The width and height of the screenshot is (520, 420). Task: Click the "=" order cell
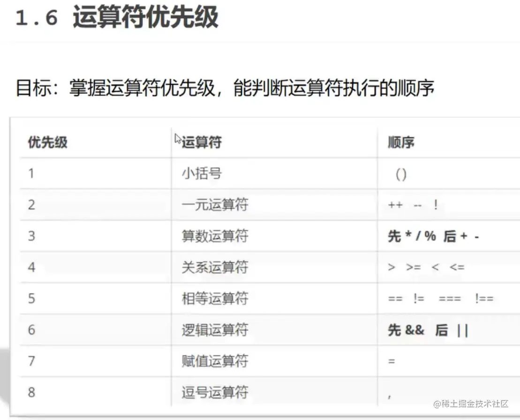(x=392, y=361)
